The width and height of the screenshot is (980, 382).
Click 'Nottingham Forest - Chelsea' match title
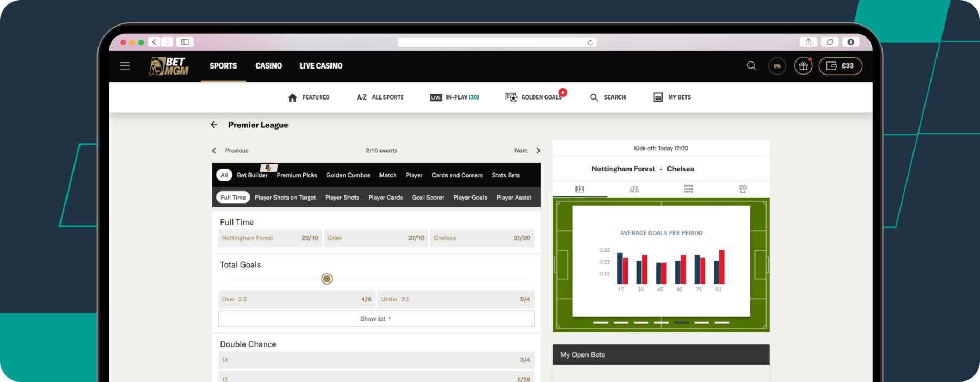click(x=643, y=169)
